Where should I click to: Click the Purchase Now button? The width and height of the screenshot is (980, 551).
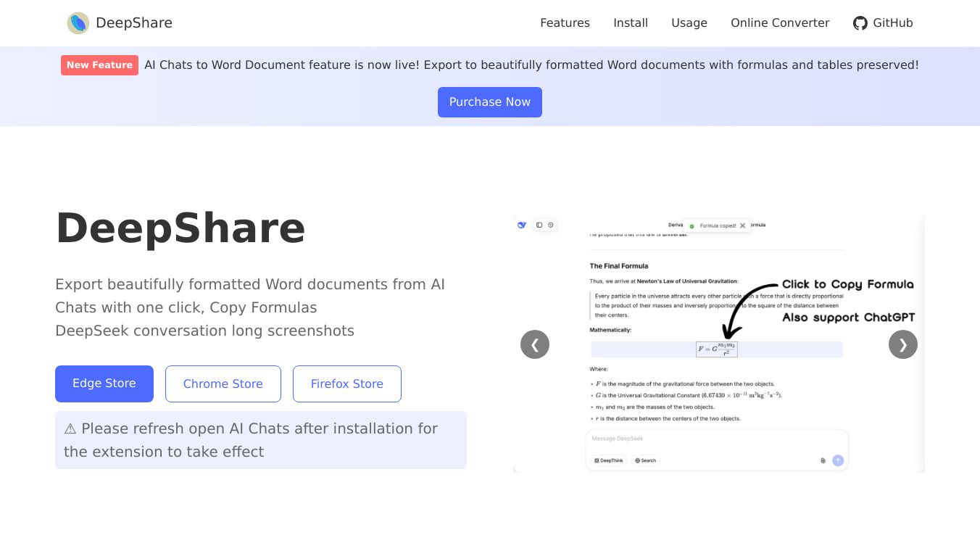[490, 102]
